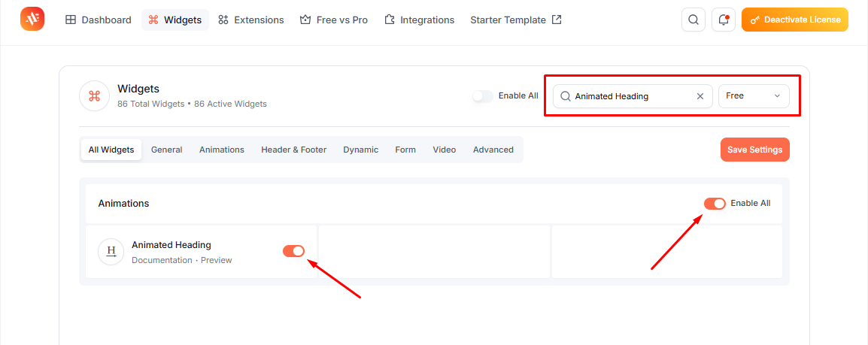
Task: Open the Dashboard menu item
Action: pos(99,20)
